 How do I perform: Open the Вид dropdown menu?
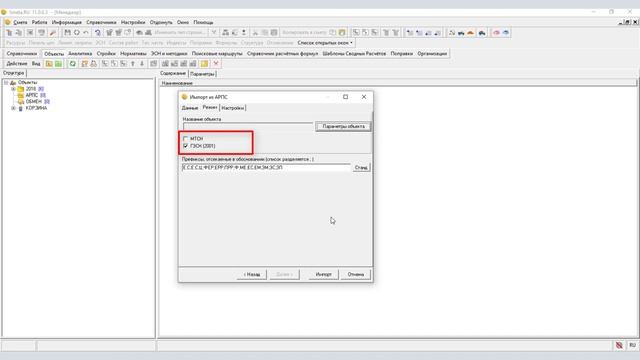point(36,64)
